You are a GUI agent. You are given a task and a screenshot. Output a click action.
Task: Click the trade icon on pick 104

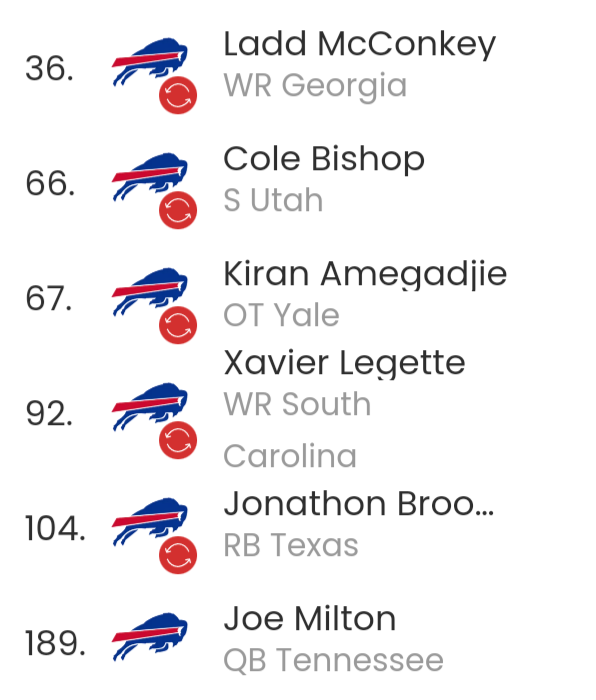click(x=178, y=555)
